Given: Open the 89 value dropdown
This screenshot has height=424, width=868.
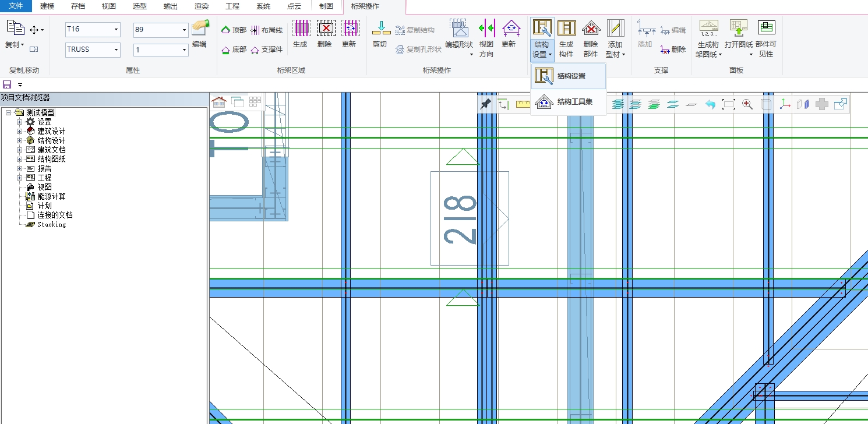Looking at the screenshot, I should coord(184,29).
